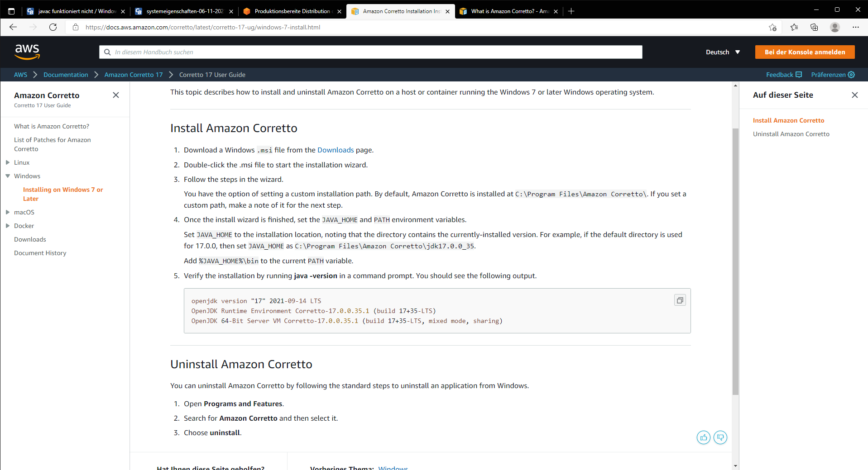Image resolution: width=868 pixels, height=470 pixels.
Task: Close the javac funktioniert nicht tab
Action: (123, 12)
